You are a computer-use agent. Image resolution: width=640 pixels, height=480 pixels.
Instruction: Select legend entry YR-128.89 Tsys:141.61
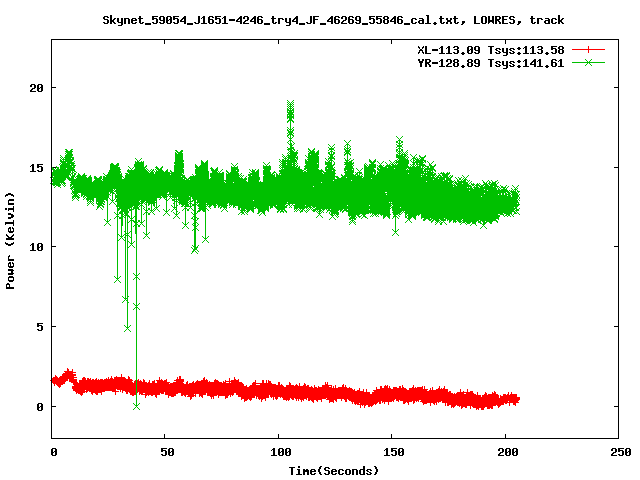[491, 63]
